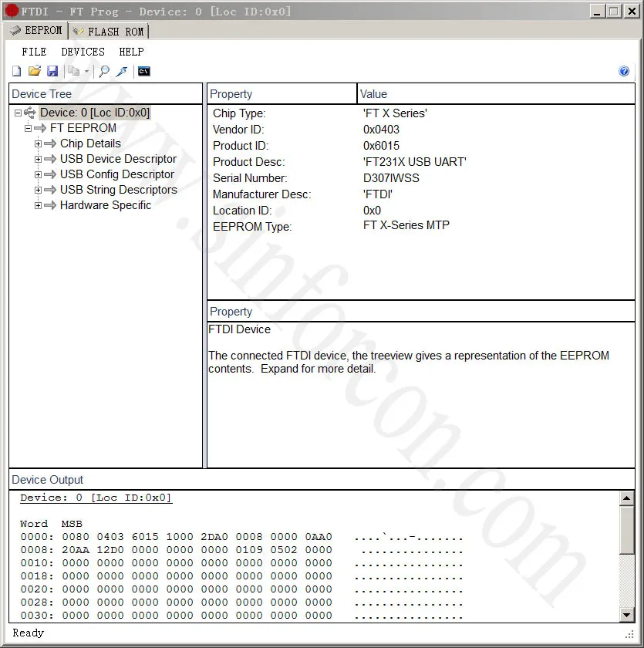Viewport: 644px width, 648px height.
Task: Click the Value column header
Action: click(x=496, y=94)
